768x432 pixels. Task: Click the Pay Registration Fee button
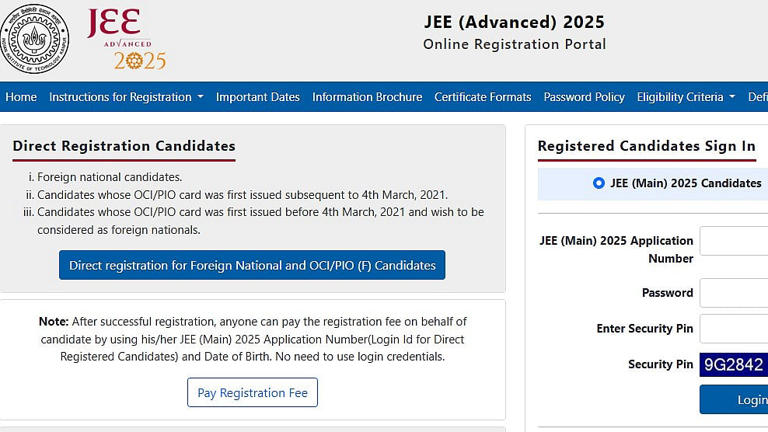(x=252, y=393)
